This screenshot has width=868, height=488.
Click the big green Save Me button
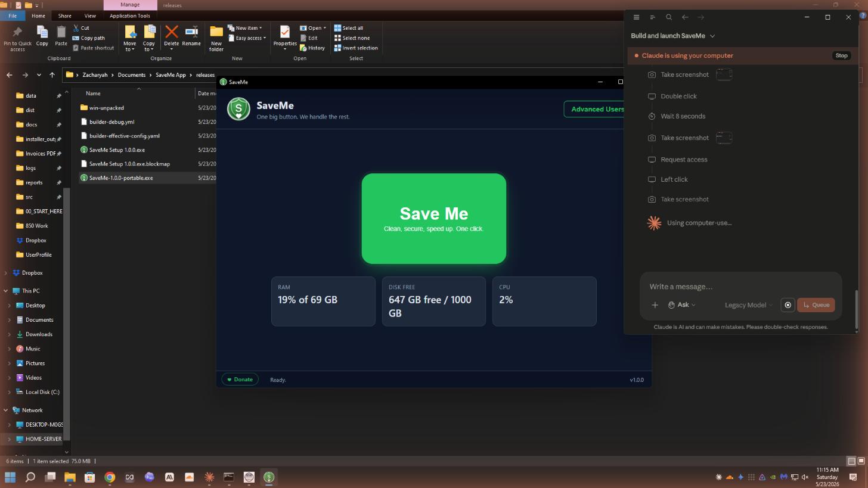(x=434, y=219)
